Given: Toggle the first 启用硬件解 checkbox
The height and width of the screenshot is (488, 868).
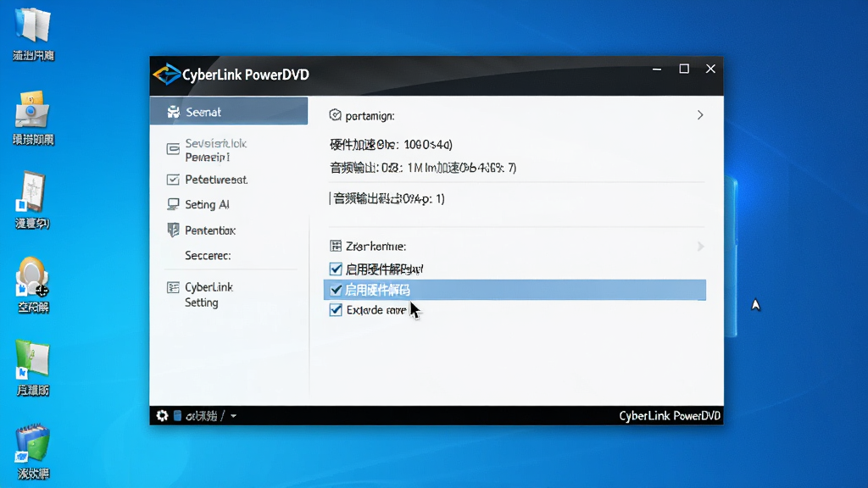Looking at the screenshot, I should (x=336, y=269).
